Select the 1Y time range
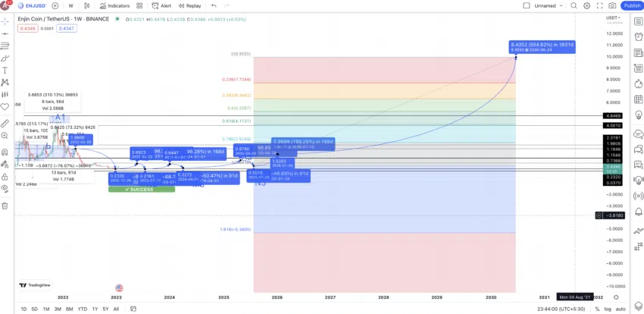This screenshot has height=314, width=644. pyautogui.click(x=95, y=309)
